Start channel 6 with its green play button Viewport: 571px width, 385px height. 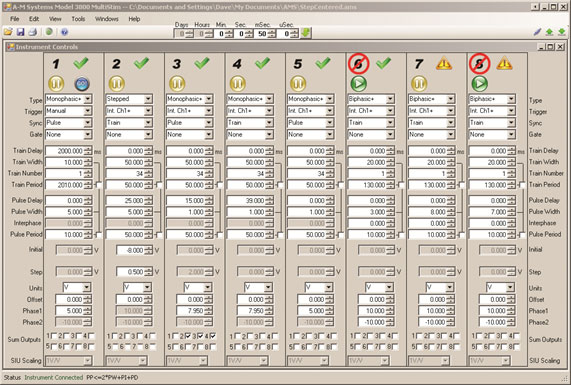click(358, 84)
